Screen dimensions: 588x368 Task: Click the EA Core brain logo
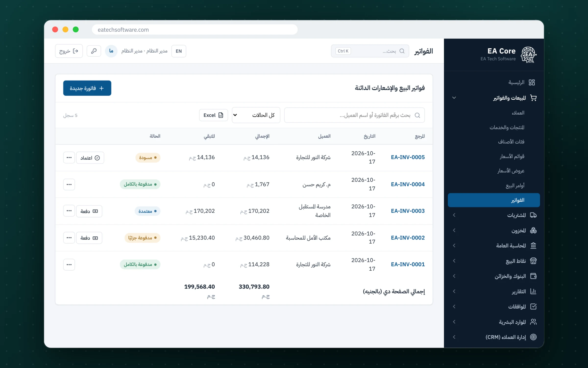[528, 55]
